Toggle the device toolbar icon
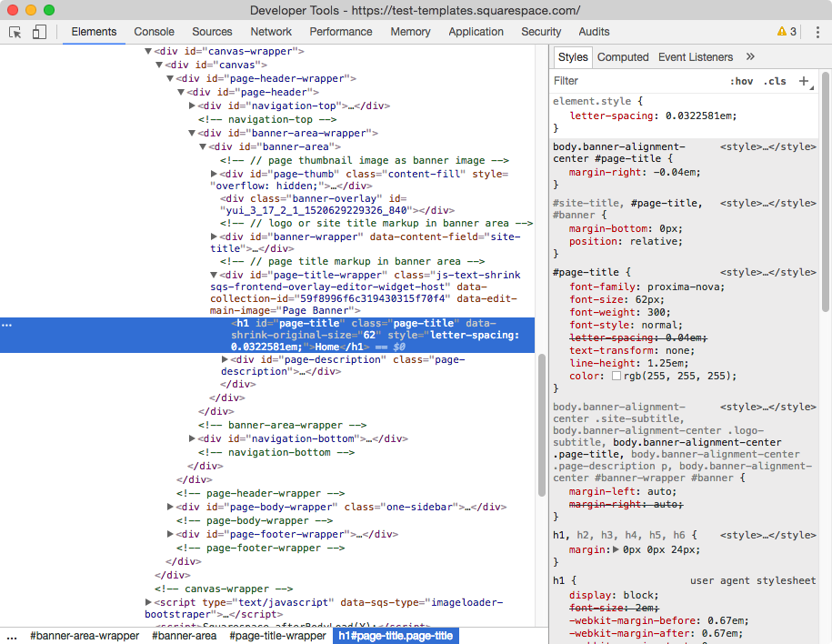The width and height of the screenshot is (832, 644). 39,32
